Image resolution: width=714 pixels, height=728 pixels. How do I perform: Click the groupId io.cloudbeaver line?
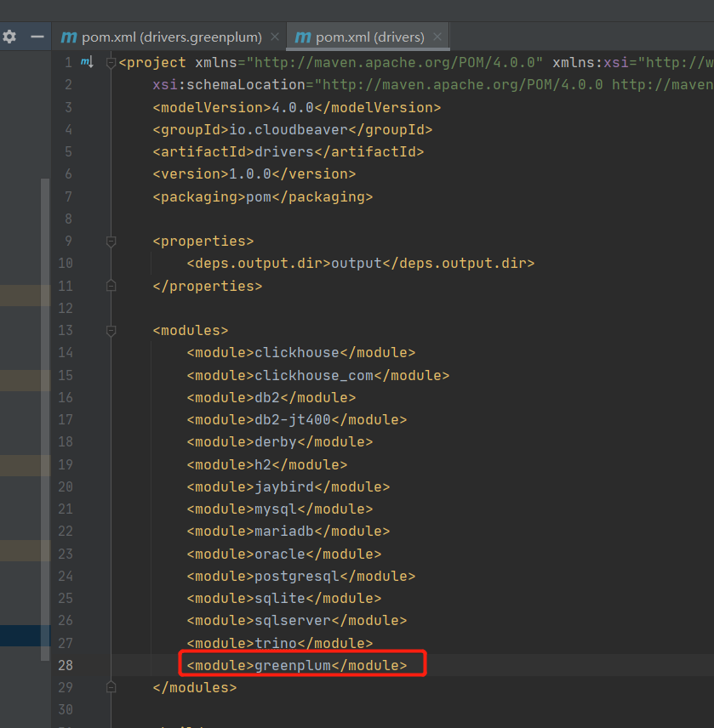click(293, 129)
